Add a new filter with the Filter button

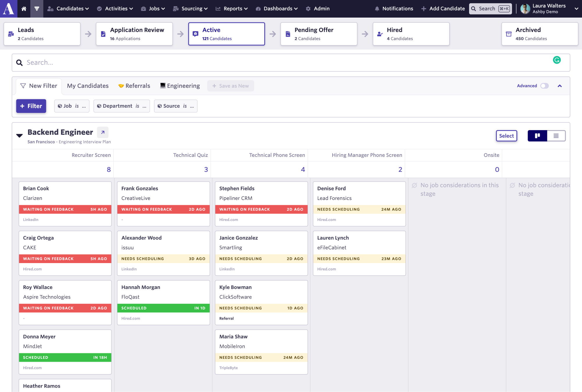coord(31,106)
